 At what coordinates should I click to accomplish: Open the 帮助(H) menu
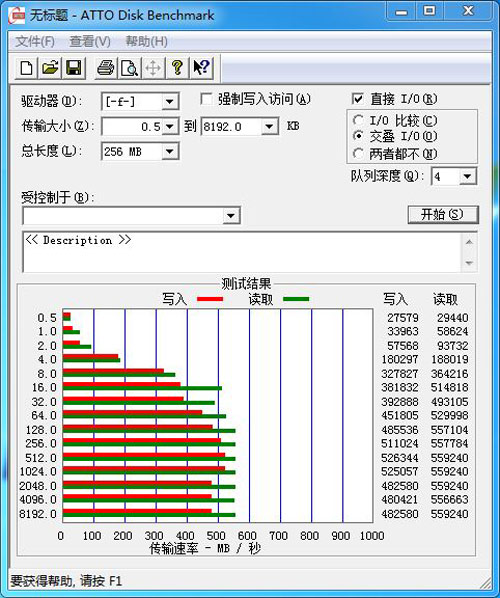click(147, 41)
